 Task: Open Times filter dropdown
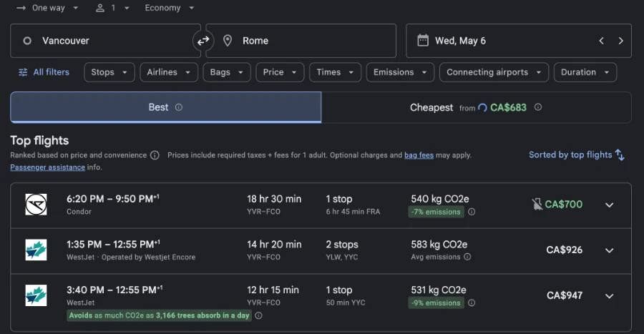[335, 72]
